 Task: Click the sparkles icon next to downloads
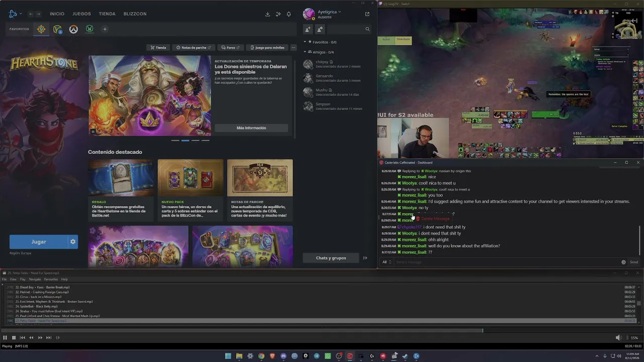[278, 14]
